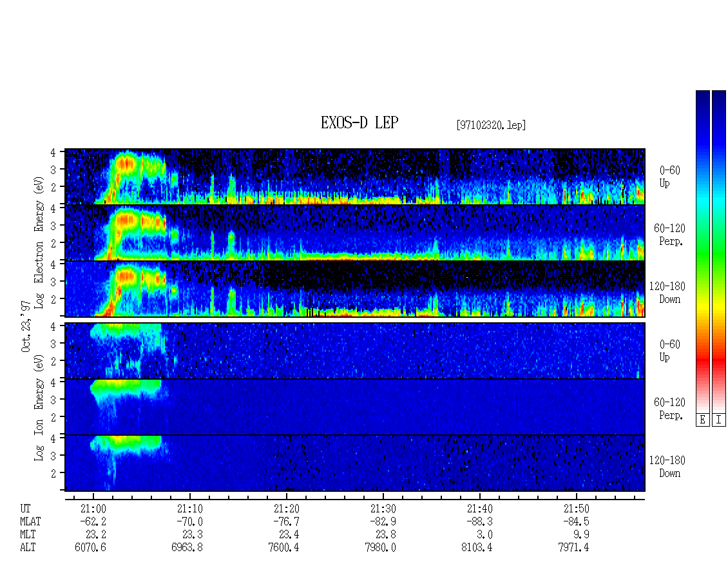Select the 60-120 Perp. label beside the electron panel
The width and height of the screenshot is (728, 564).
tap(669, 235)
